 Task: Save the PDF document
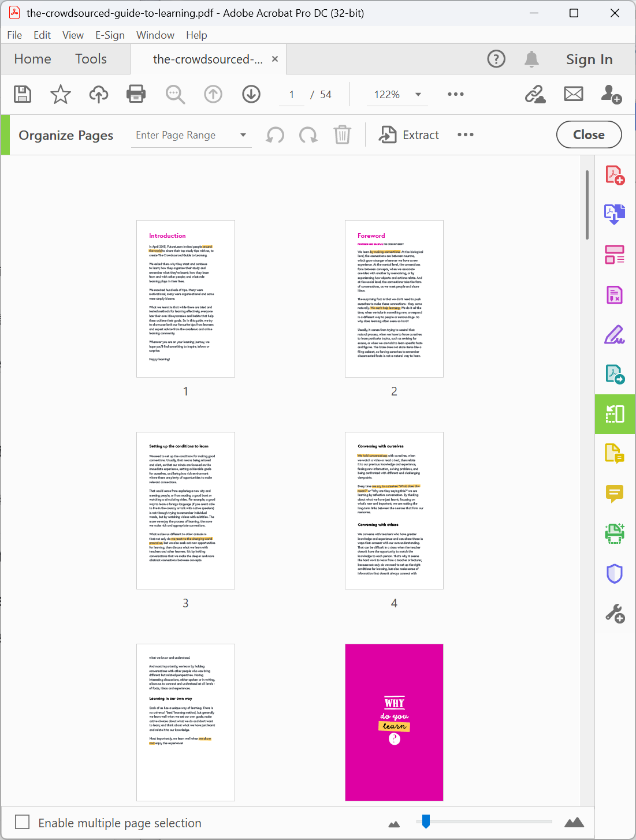pyautogui.click(x=22, y=94)
